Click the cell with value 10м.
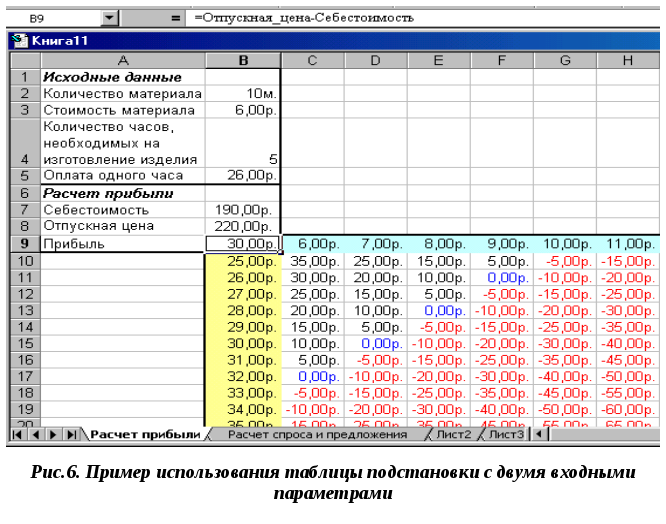The height and width of the screenshot is (524, 666). [243, 93]
